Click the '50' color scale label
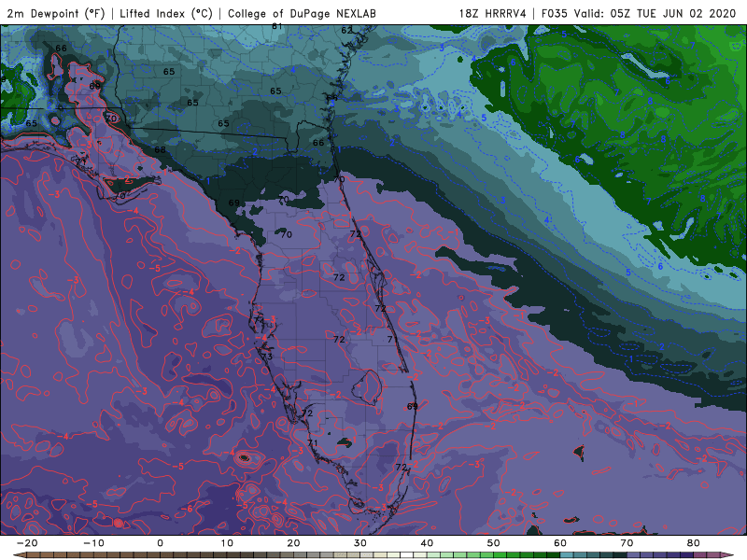 click(x=494, y=543)
